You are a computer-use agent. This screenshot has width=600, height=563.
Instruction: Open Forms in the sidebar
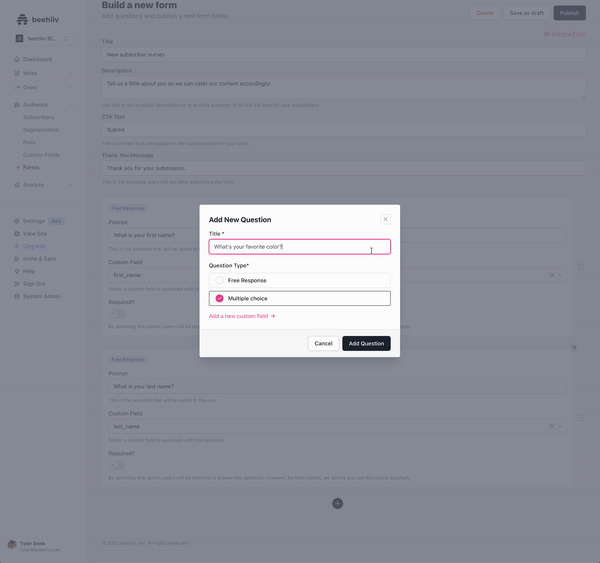[x=31, y=167]
